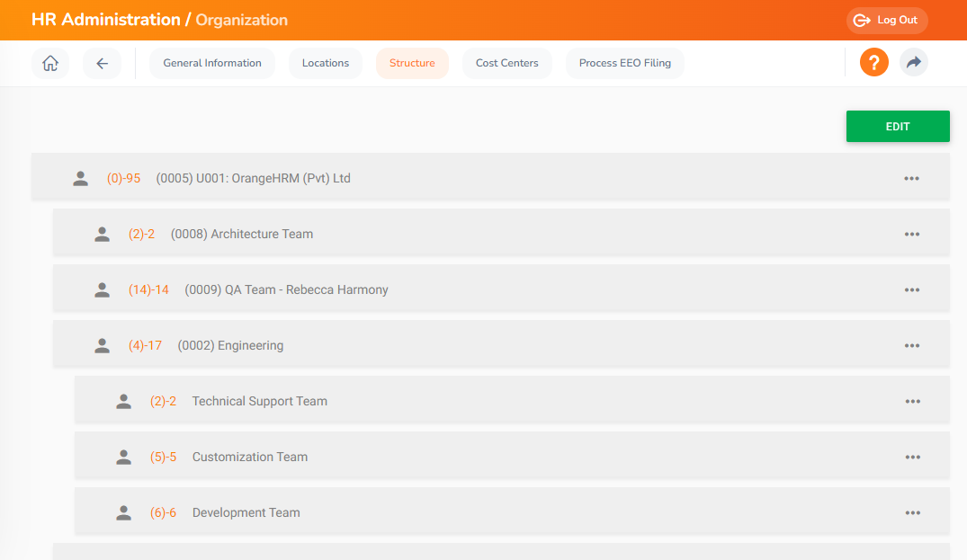Image resolution: width=967 pixels, height=560 pixels.
Task: Click the share arrow icon
Action: pos(913,62)
